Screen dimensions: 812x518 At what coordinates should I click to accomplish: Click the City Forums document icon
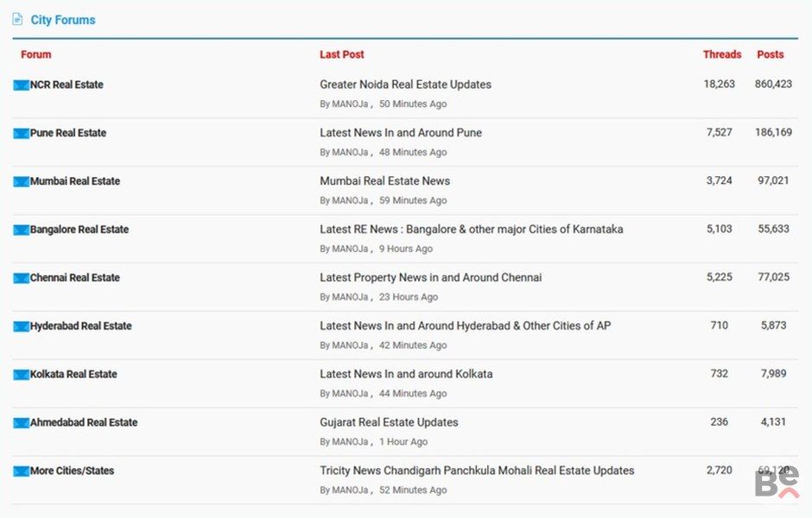point(17,19)
